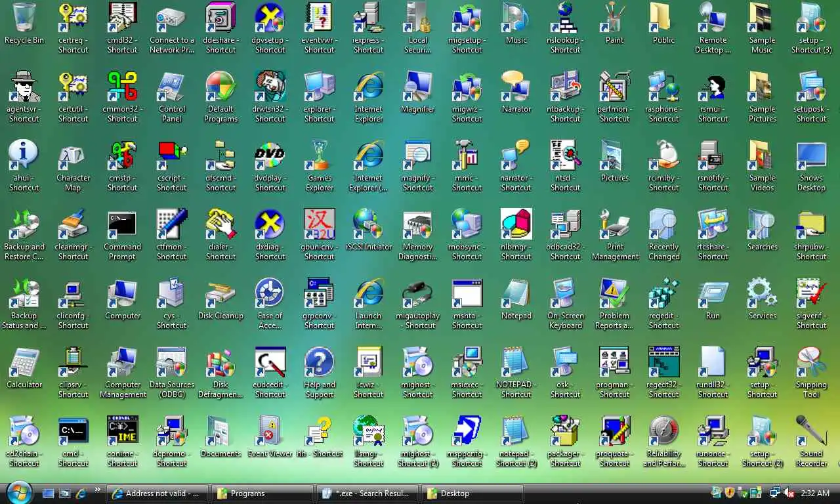Click the Event Viewer icon

[270, 438]
